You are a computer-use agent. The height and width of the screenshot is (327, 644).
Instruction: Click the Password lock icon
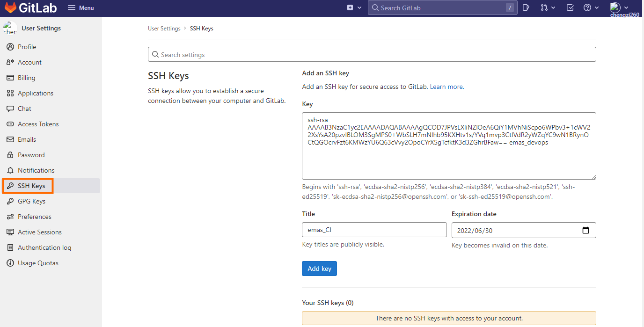pyautogui.click(x=10, y=155)
